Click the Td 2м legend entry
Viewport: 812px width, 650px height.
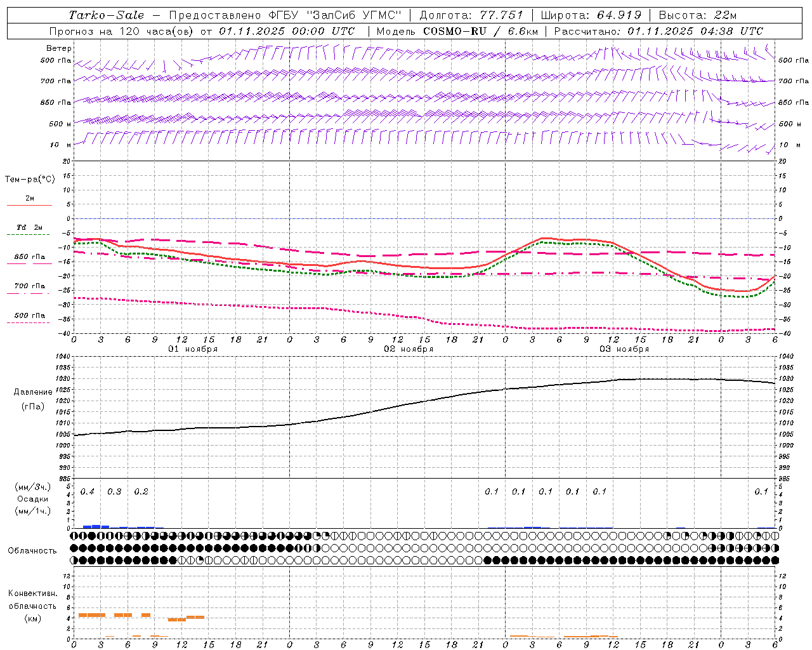[30, 227]
